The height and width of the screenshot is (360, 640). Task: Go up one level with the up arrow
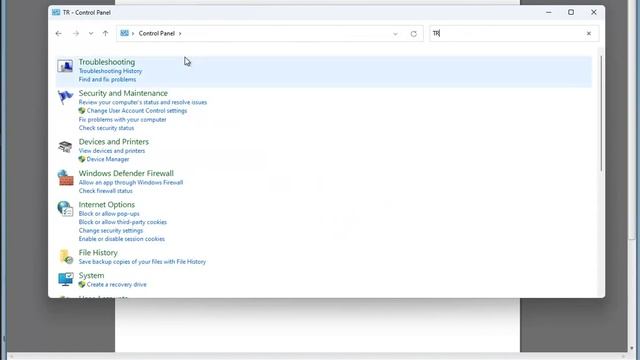(x=105, y=33)
